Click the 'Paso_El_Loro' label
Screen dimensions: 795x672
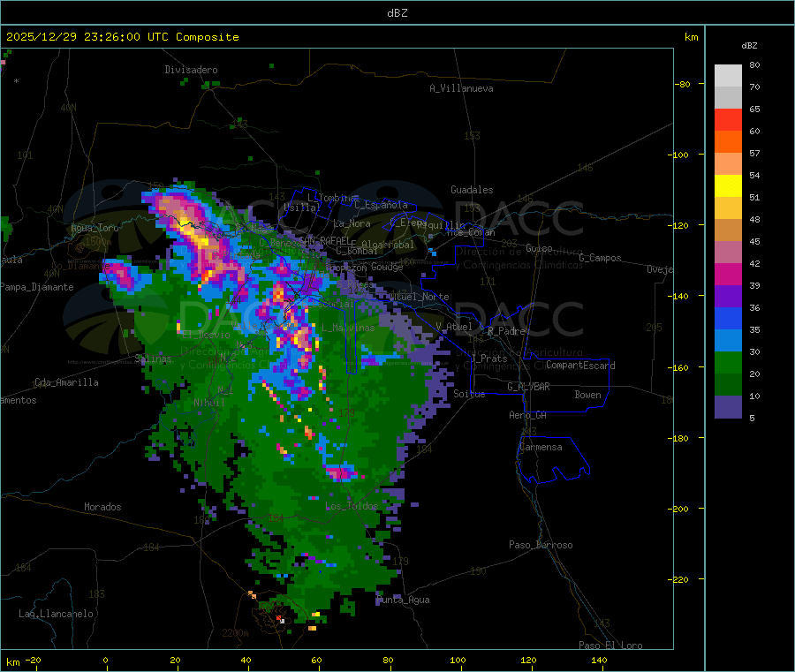tap(611, 646)
